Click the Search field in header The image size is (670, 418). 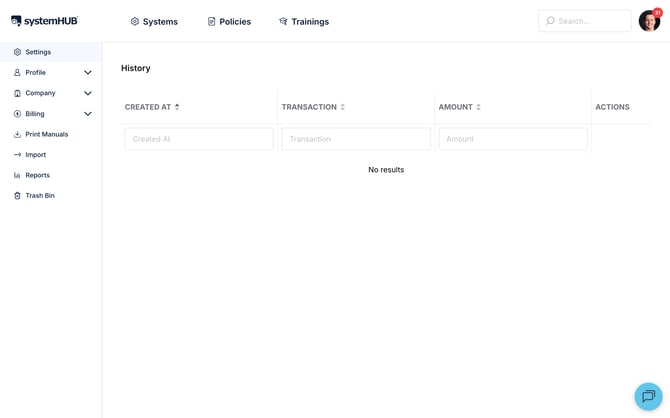[585, 21]
